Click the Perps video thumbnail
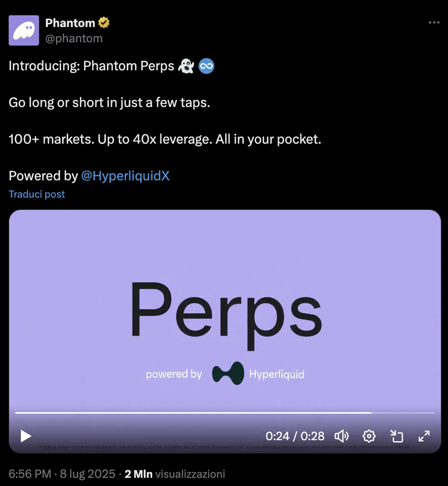This screenshot has height=486, width=448. [225, 310]
